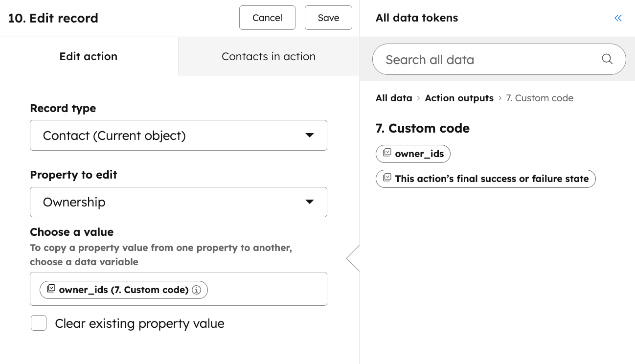Navigate to Action outputs breadcrumb
Screen dimensions: 635x364
pos(459,98)
